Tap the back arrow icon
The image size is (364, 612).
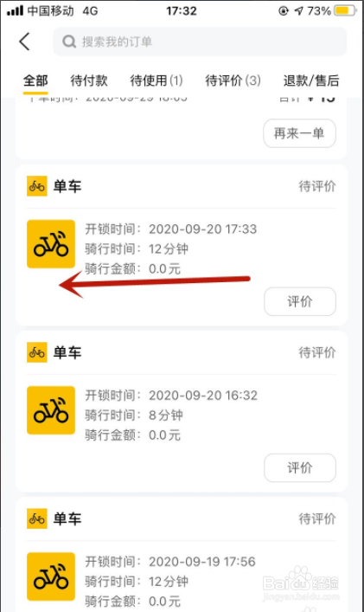click(x=24, y=42)
